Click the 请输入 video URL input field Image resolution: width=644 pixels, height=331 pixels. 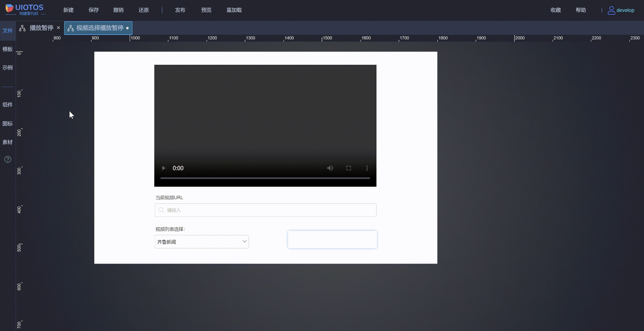click(x=265, y=210)
